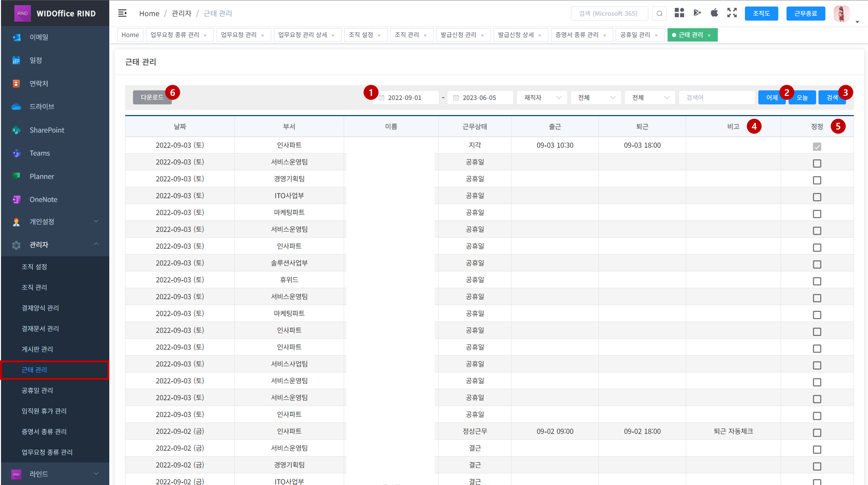Open the Windows app grid icon
This screenshot has width=868, height=485.
click(679, 13)
